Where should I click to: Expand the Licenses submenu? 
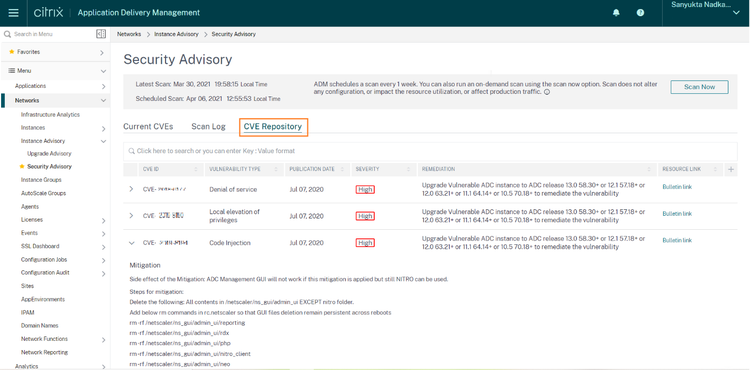pos(103,220)
